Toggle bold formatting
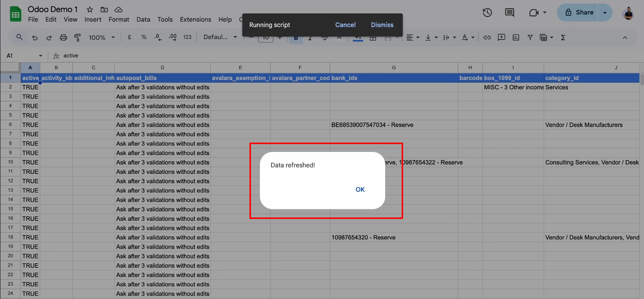644x299 pixels. [x=296, y=38]
